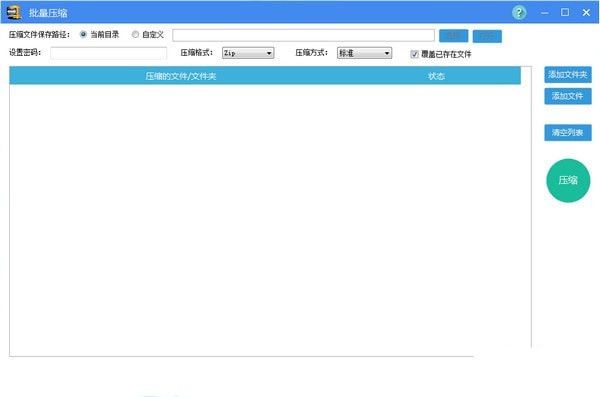Screen dimensions: 600x397
Task: Click the 状态 column header
Action: pos(436,76)
